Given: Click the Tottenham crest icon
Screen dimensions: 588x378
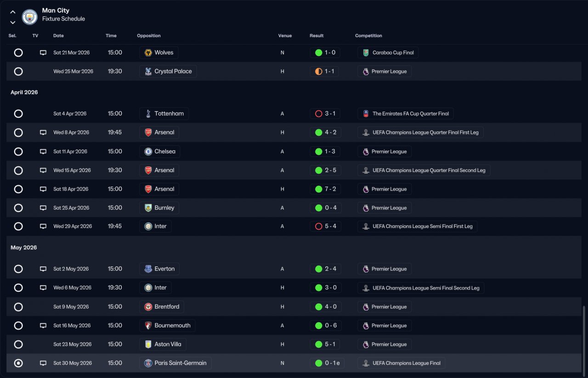Looking at the screenshot, I should pyautogui.click(x=148, y=114).
